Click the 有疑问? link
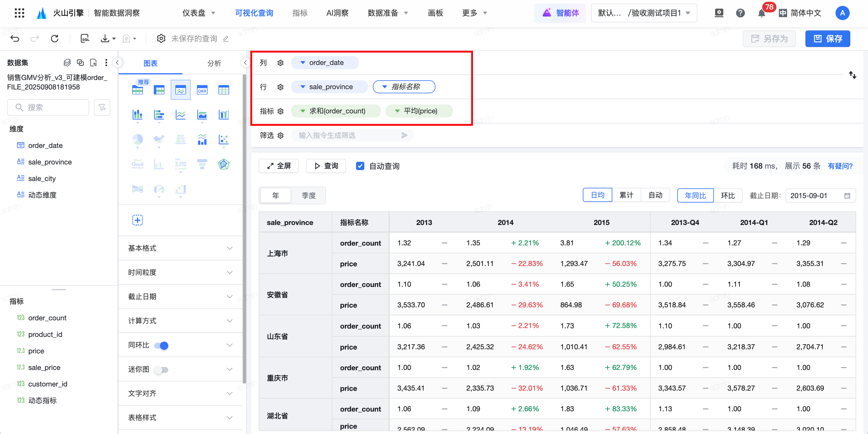 coord(840,166)
